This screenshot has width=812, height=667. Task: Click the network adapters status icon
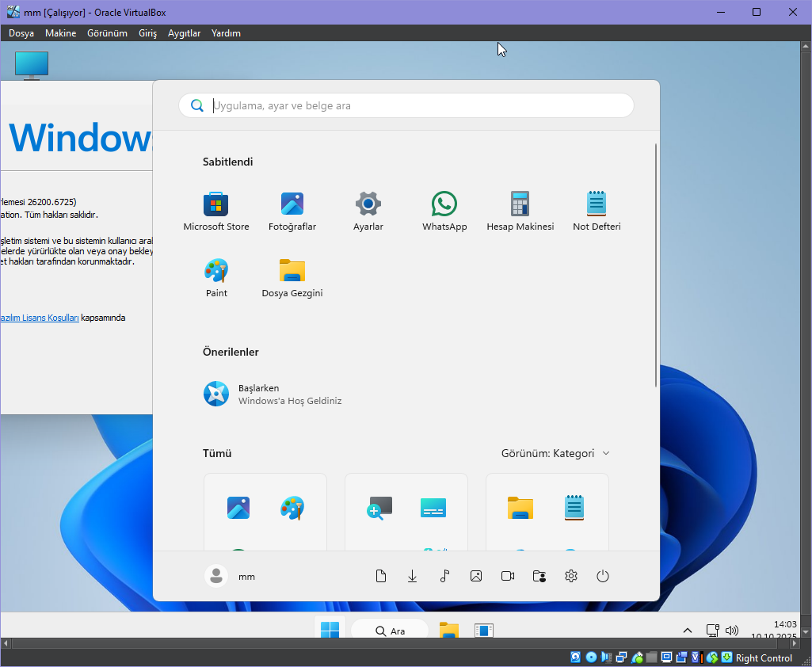(x=621, y=657)
